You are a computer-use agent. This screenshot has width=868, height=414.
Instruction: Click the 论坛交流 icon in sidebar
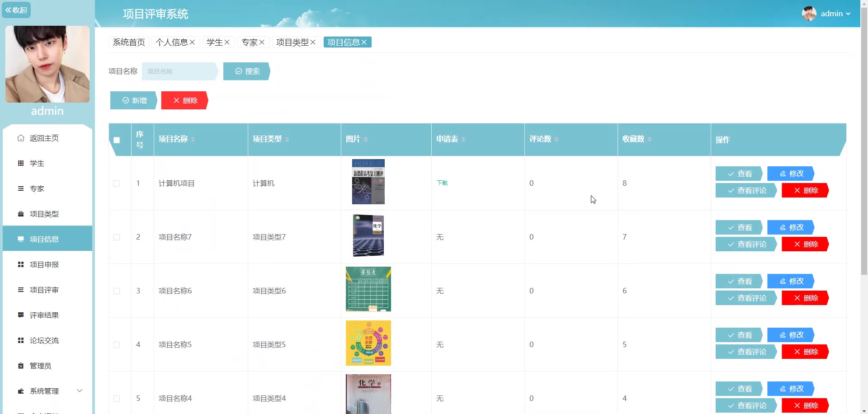tap(21, 340)
